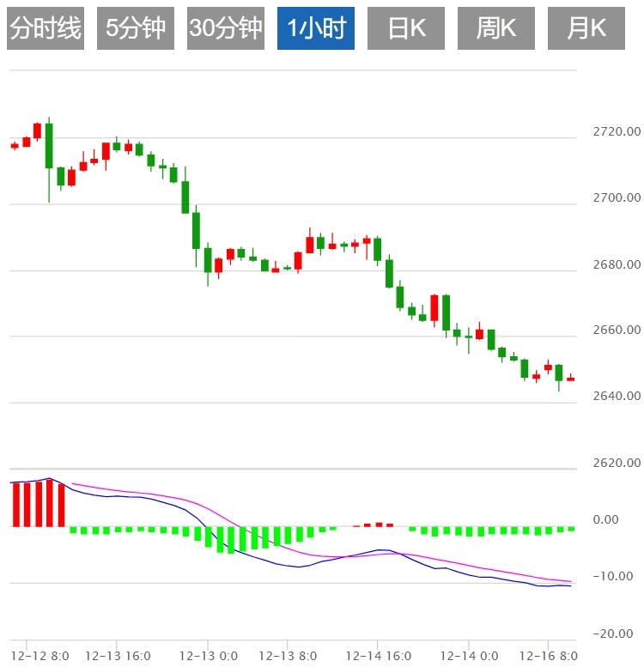Viewport: 644px width, 667px height.
Task: Open the 月K monthly chart
Action: pos(586,28)
